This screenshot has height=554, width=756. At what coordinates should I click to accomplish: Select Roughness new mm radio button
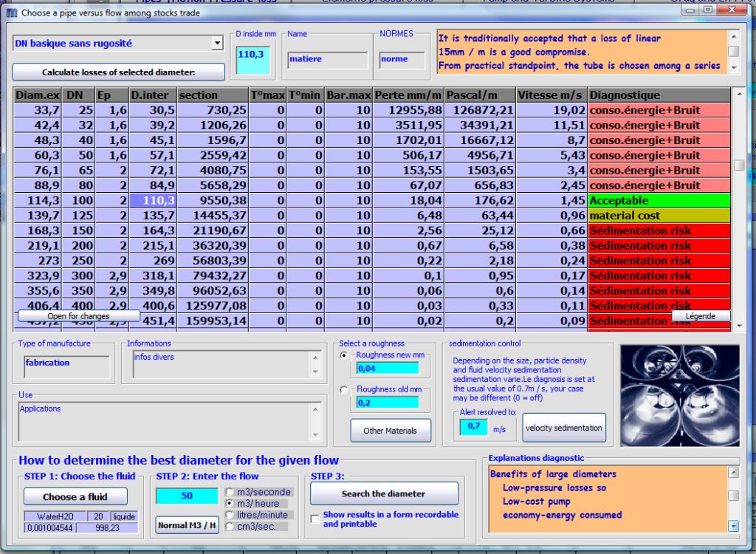coord(344,355)
